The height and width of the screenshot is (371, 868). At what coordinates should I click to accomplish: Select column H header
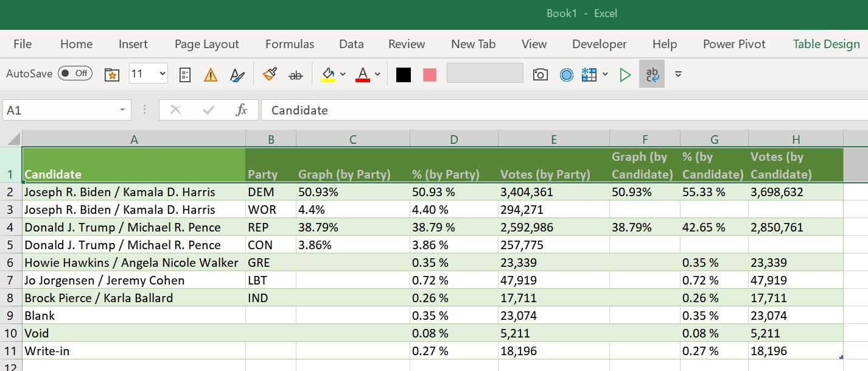796,140
